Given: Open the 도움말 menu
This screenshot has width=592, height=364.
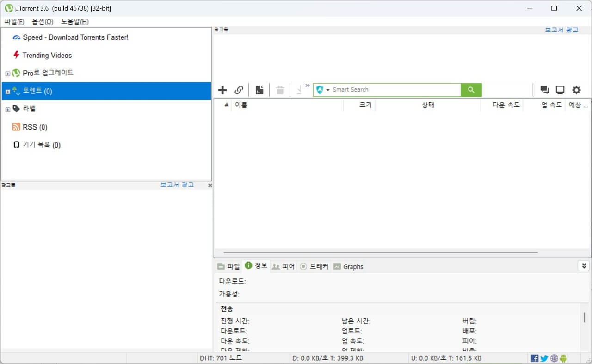Looking at the screenshot, I should pyautogui.click(x=74, y=22).
